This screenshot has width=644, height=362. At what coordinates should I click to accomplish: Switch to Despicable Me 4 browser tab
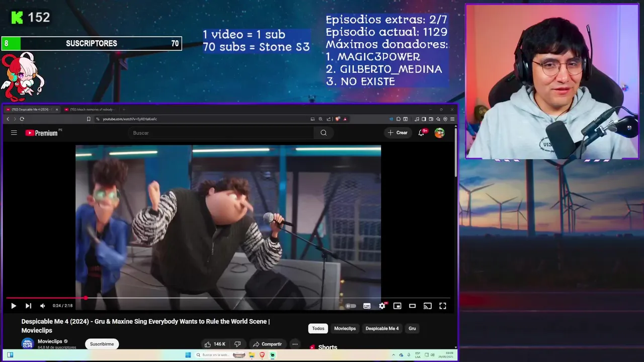click(x=31, y=110)
